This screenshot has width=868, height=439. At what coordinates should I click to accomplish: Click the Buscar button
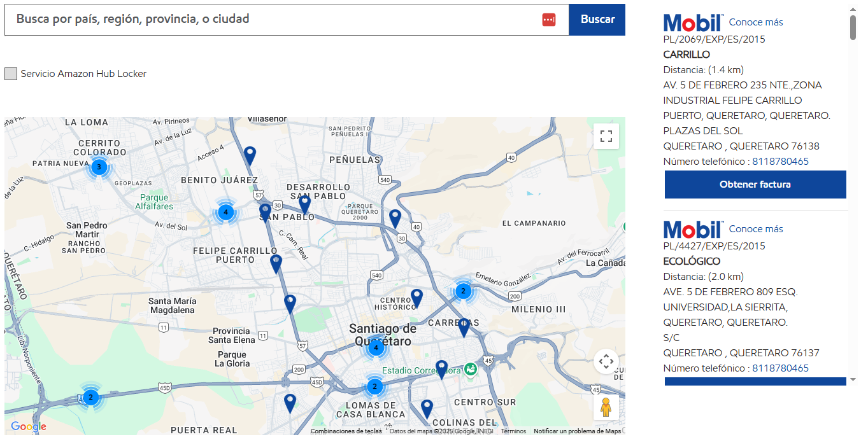(597, 20)
